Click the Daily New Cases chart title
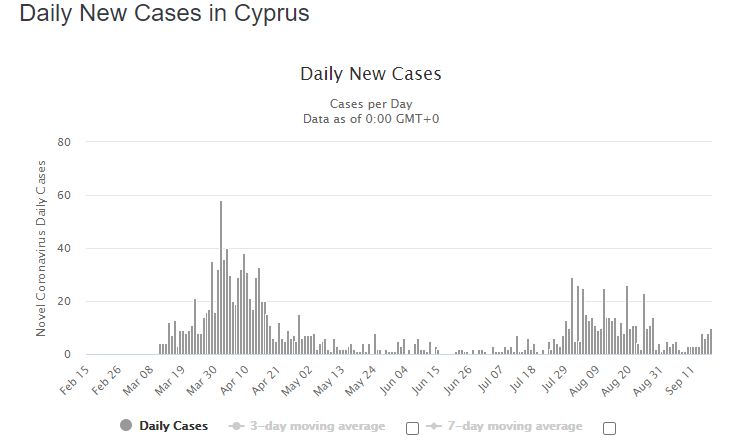Viewport: 734px width, 441px height. pyautogui.click(x=370, y=74)
